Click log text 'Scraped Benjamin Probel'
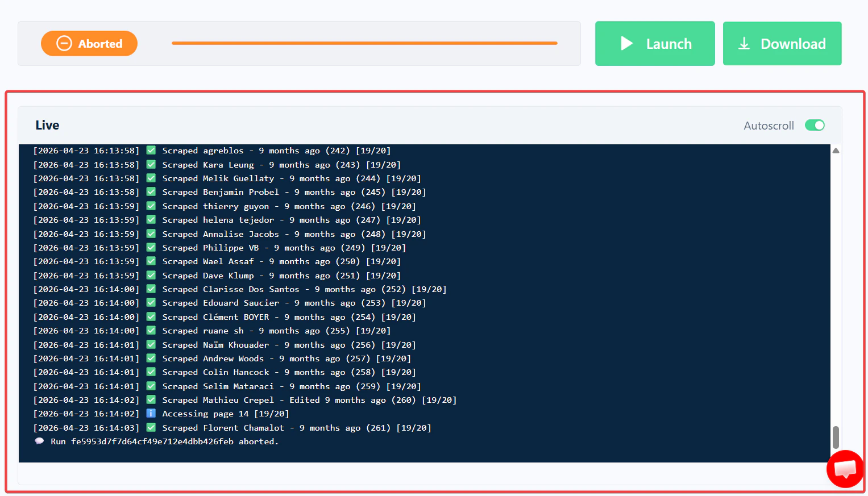Screen dimensions: 868x496 (221, 192)
